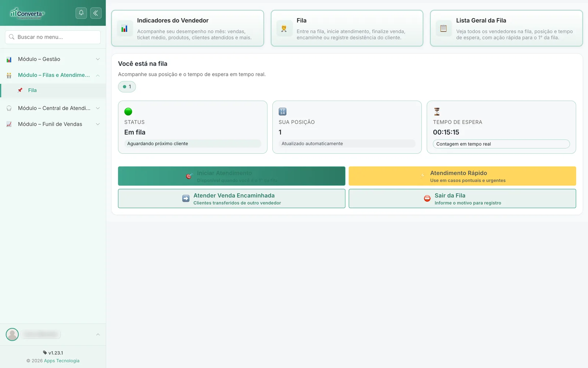Open the Apps Tecnologia link
Screen dimensions: 588x368
(62, 361)
